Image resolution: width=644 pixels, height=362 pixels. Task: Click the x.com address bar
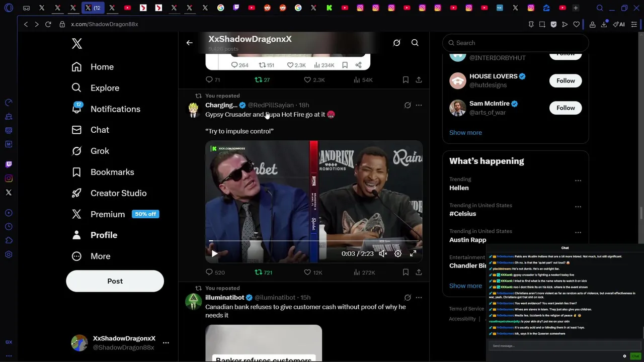[x=104, y=24]
